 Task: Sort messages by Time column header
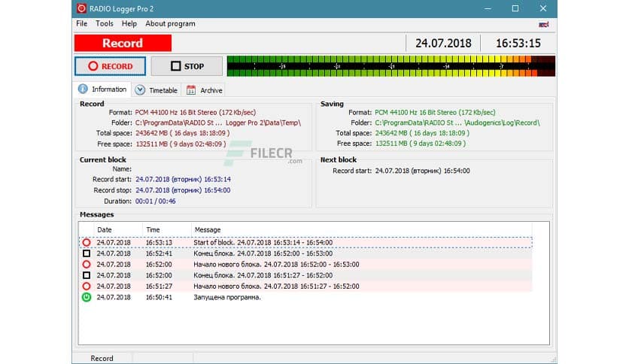click(x=167, y=229)
